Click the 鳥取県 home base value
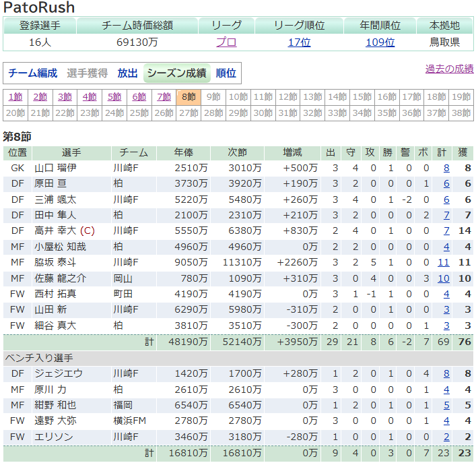This screenshot has height=463, width=476. pos(444,42)
